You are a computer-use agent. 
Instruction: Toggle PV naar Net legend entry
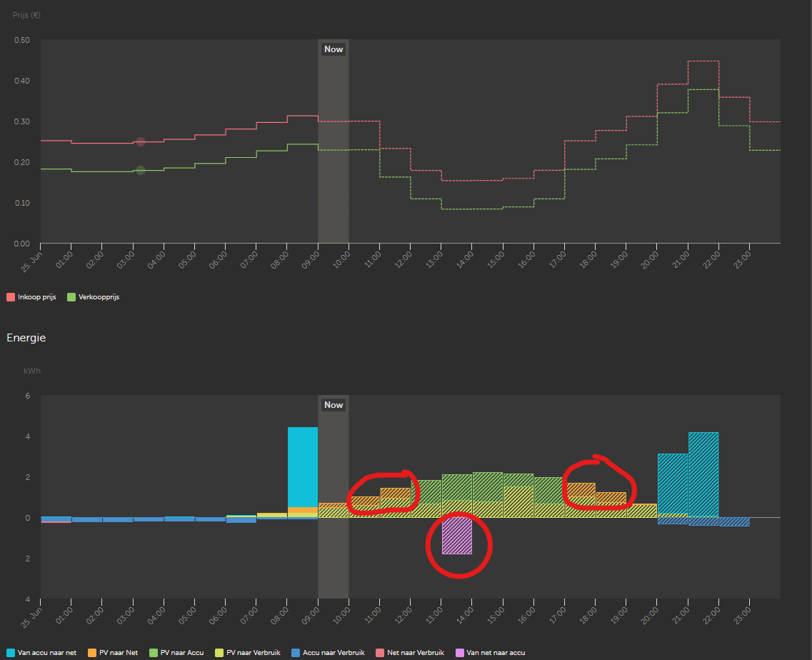tap(113, 653)
